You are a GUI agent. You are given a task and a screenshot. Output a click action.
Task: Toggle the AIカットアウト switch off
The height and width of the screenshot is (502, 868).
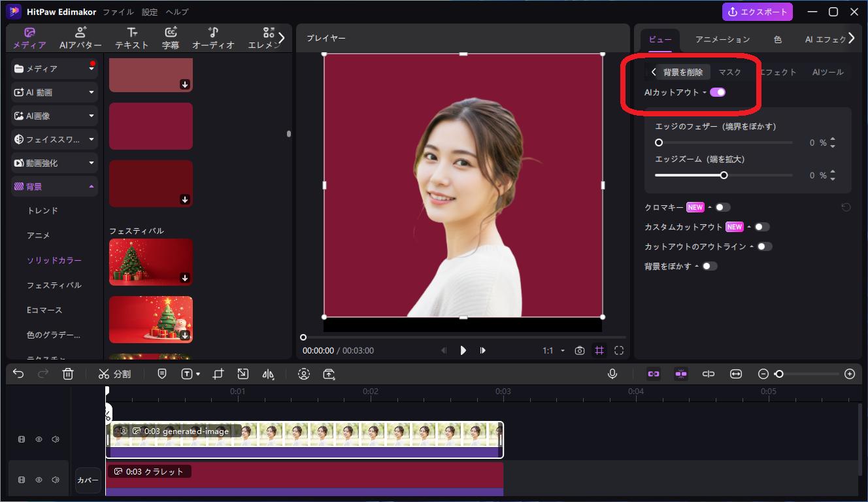[x=718, y=92]
